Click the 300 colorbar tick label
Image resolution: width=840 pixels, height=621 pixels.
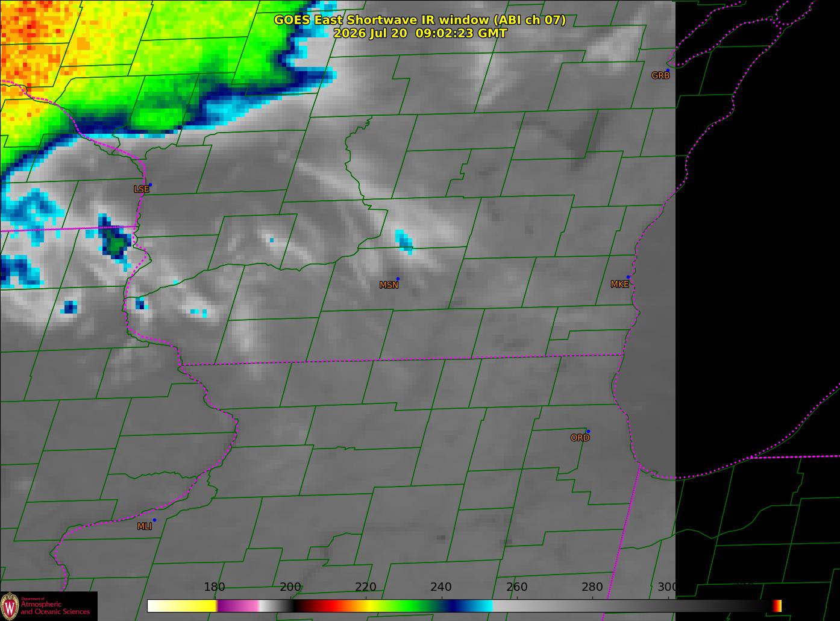(x=667, y=587)
